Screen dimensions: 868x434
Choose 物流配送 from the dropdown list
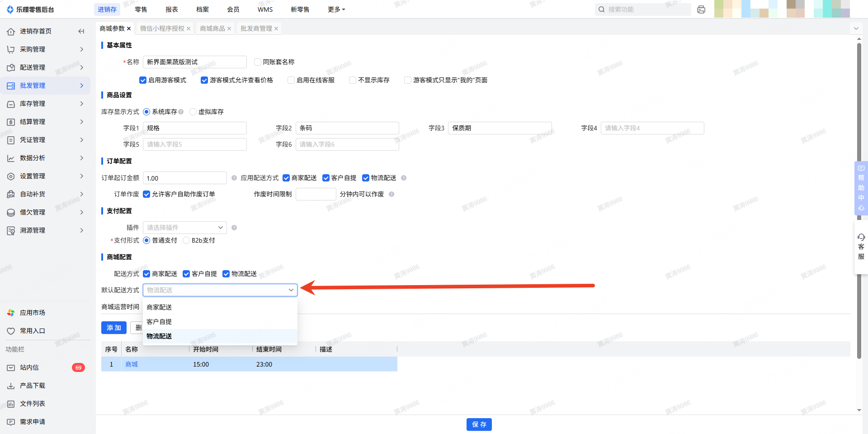[x=220, y=336]
